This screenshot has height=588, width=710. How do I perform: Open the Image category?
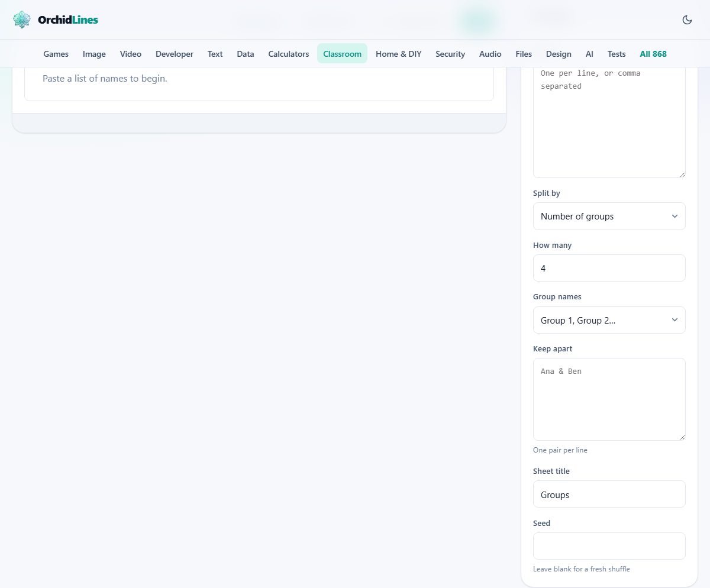[94, 54]
